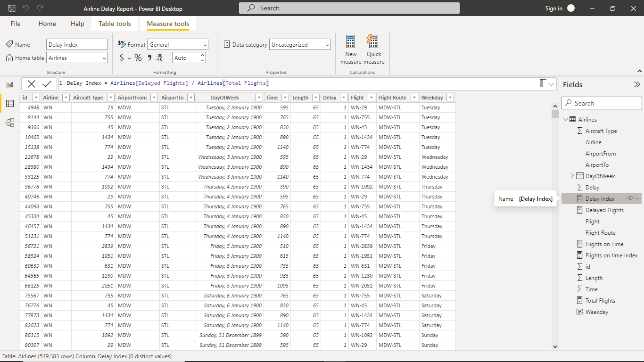Open the Table tools tab
Image resolution: width=644 pixels, height=362 pixels.
(115, 24)
